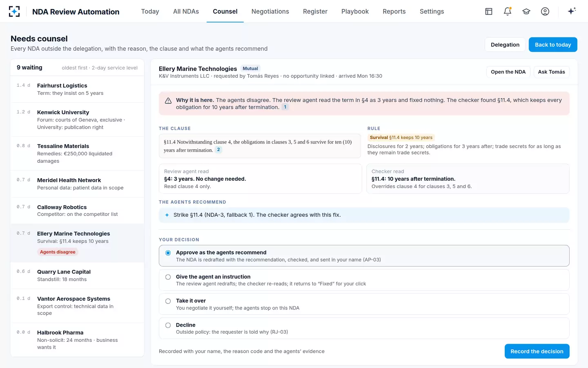Click the 'oldest first · 2-day service level' label
588x368 pixels.
pyautogui.click(x=100, y=68)
